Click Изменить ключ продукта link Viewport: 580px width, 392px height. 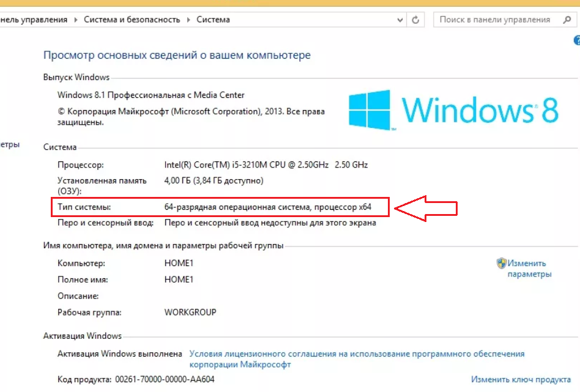[x=521, y=379]
